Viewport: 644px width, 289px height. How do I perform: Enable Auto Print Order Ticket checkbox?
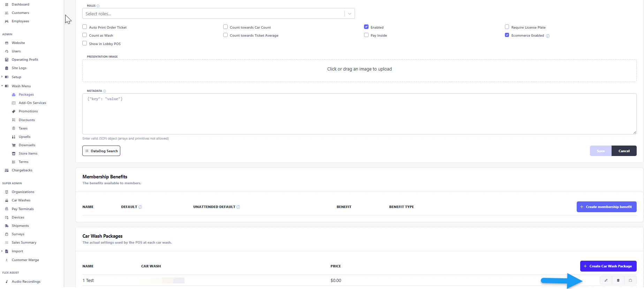coord(84,27)
